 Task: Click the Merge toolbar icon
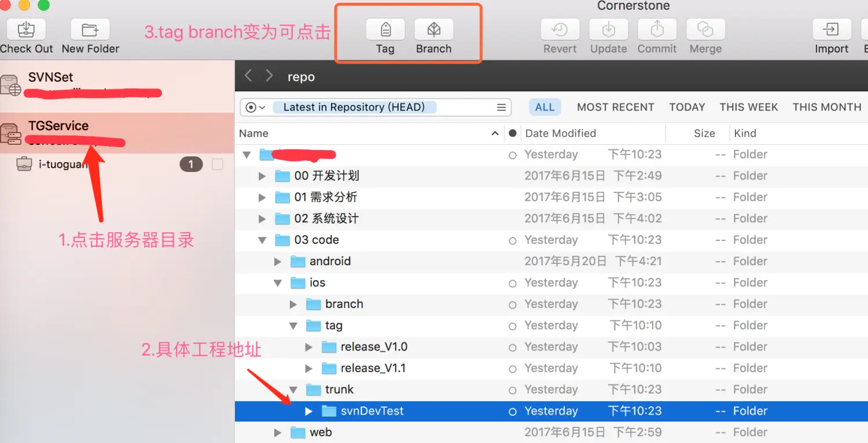point(705,30)
